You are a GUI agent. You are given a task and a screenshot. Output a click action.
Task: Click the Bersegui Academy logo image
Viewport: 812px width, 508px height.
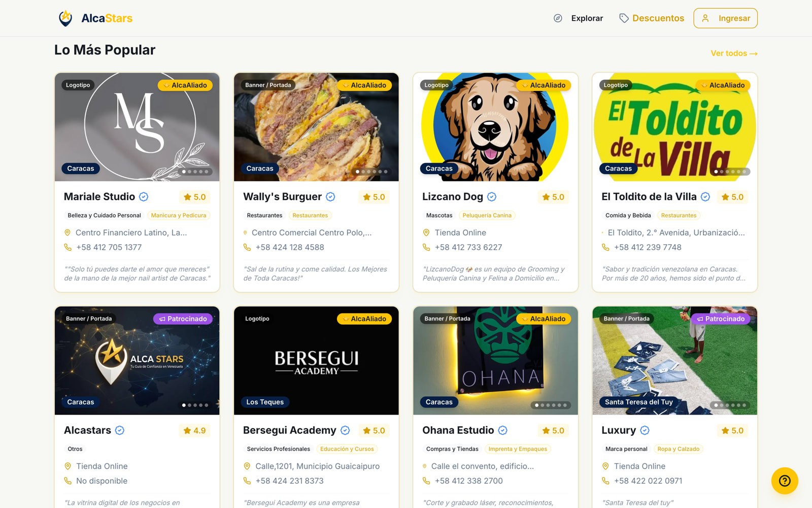click(316, 361)
